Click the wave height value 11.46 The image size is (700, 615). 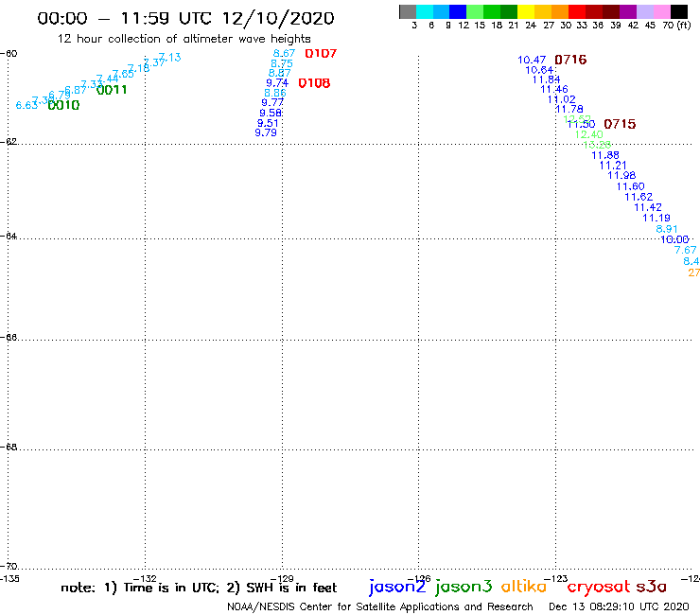point(554,89)
